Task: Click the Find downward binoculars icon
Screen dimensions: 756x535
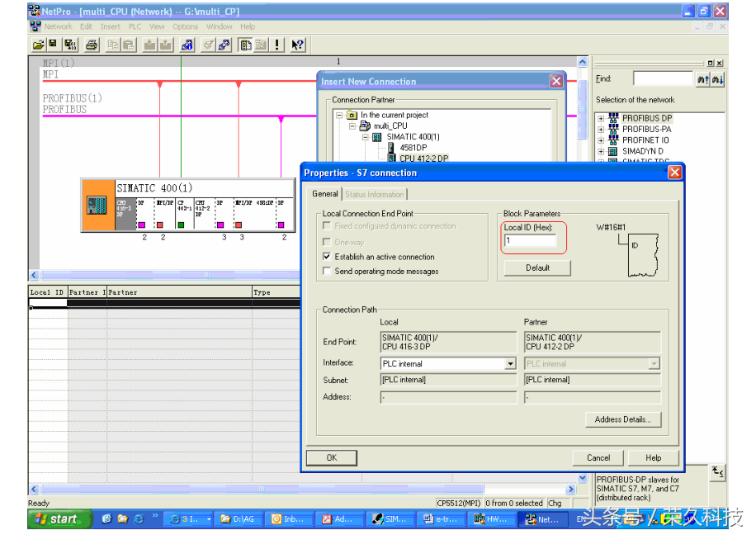Action: [718, 79]
